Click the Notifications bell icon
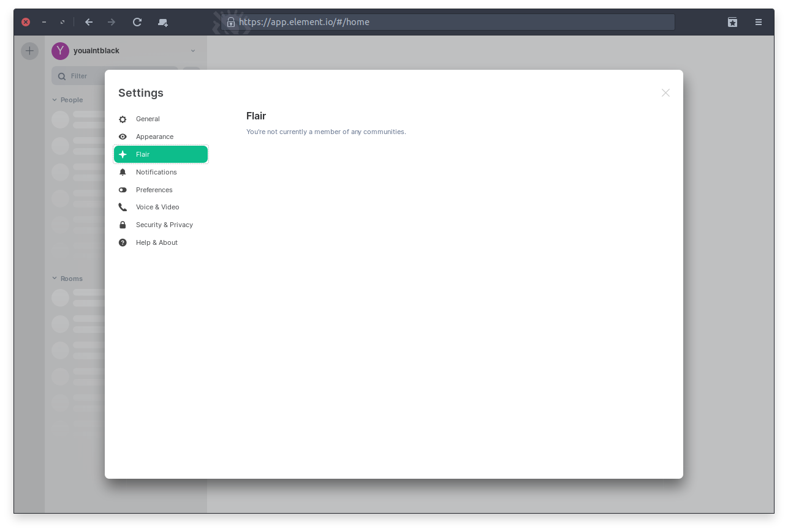Screen dimensions: 788x532 pyautogui.click(x=123, y=173)
